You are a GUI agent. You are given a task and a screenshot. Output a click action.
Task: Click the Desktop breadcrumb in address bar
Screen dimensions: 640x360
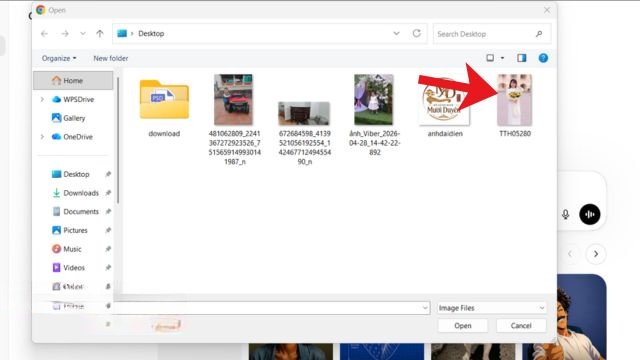point(151,33)
